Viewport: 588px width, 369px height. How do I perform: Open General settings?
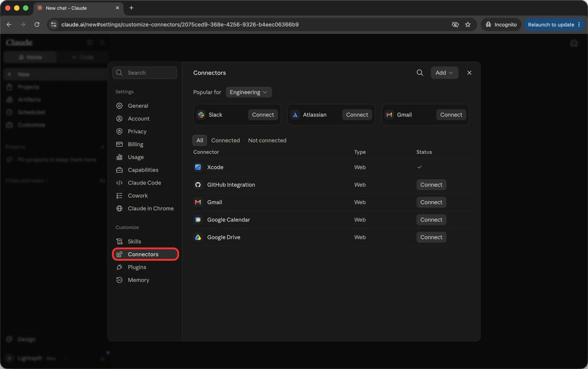click(145, 106)
